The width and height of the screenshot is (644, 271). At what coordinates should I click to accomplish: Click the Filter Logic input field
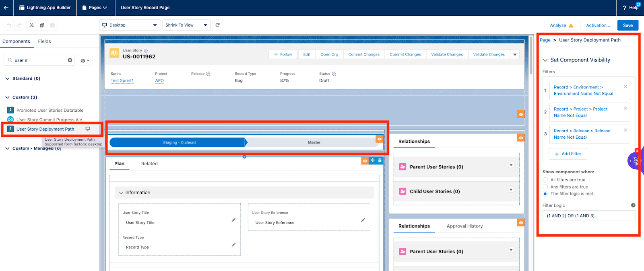[x=588, y=216]
